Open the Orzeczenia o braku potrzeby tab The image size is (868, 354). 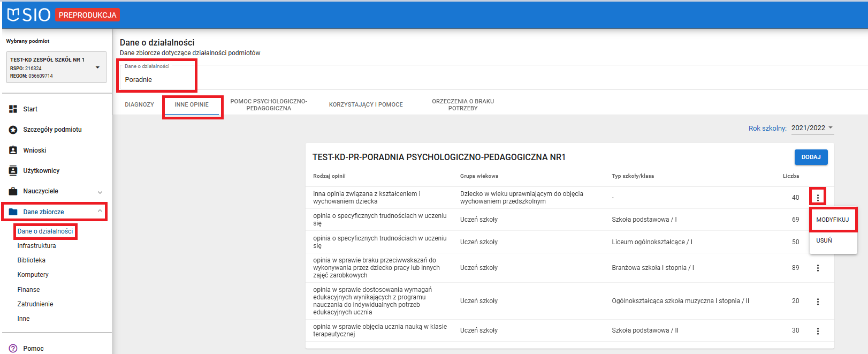pos(463,104)
